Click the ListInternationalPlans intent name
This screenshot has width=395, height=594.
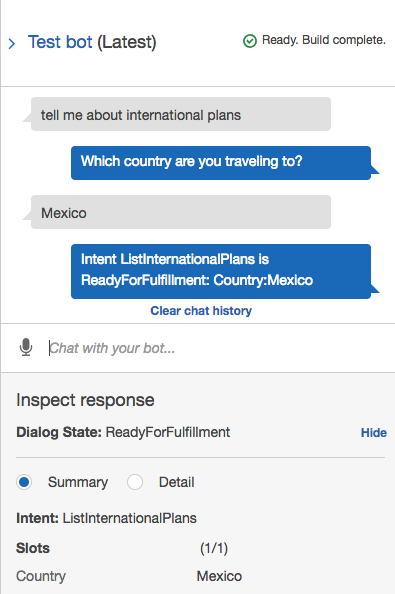(x=130, y=518)
